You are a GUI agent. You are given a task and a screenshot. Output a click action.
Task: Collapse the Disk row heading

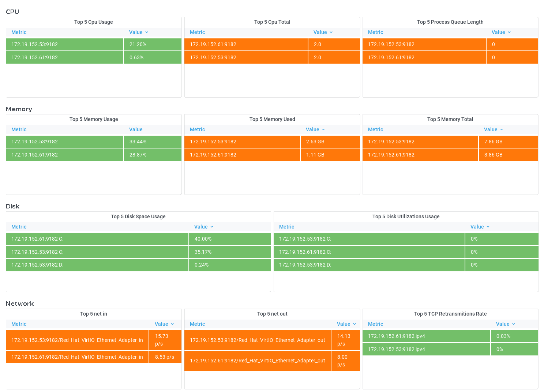13,206
